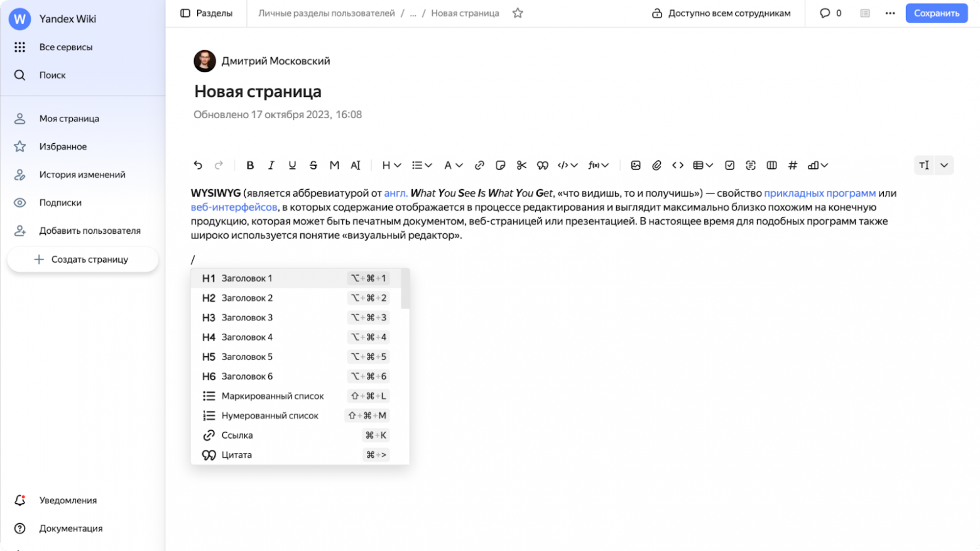The height and width of the screenshot is (551, 980).
Task: Insert a formula with the f(x) icon
Action: pos(595,165)
